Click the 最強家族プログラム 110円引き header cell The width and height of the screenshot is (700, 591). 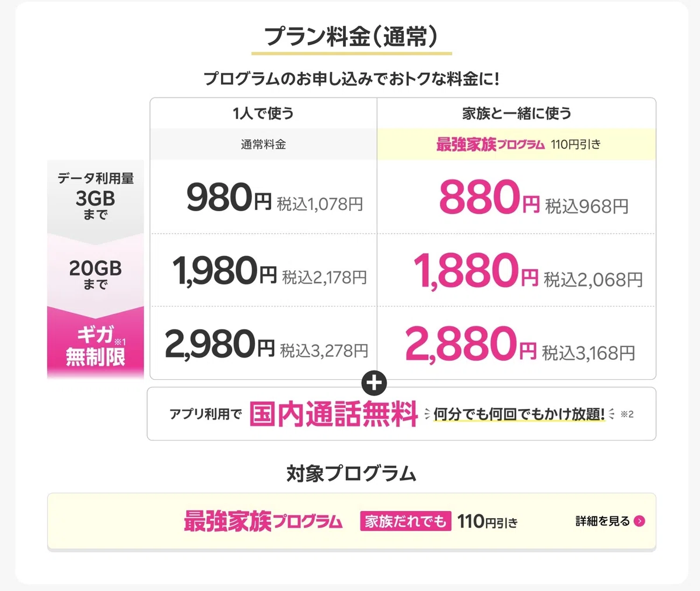click(x=517, y=144)
